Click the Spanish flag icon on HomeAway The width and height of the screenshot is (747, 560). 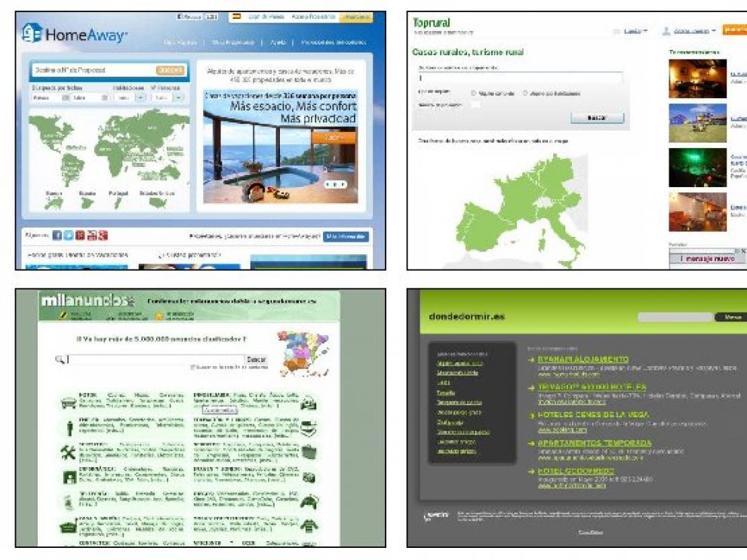(x=236, y=17)
